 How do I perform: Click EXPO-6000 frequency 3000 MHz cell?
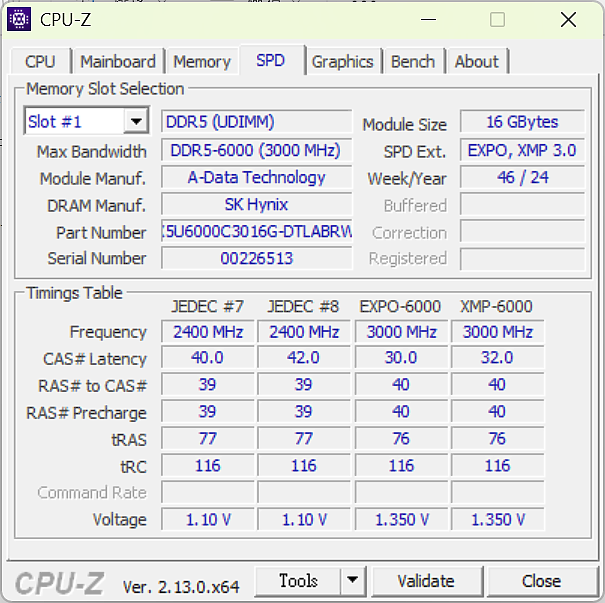pos(401,331)
